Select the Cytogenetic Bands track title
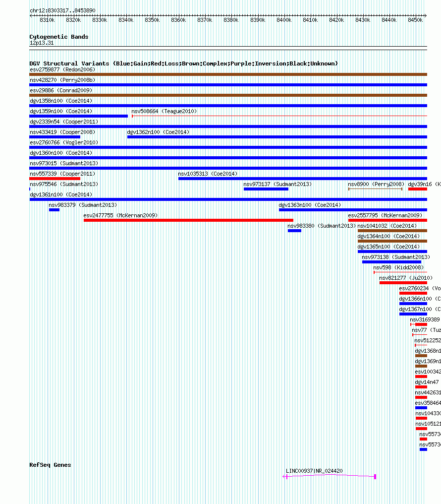Screen dimensions: 441x504 coord(59,37)
